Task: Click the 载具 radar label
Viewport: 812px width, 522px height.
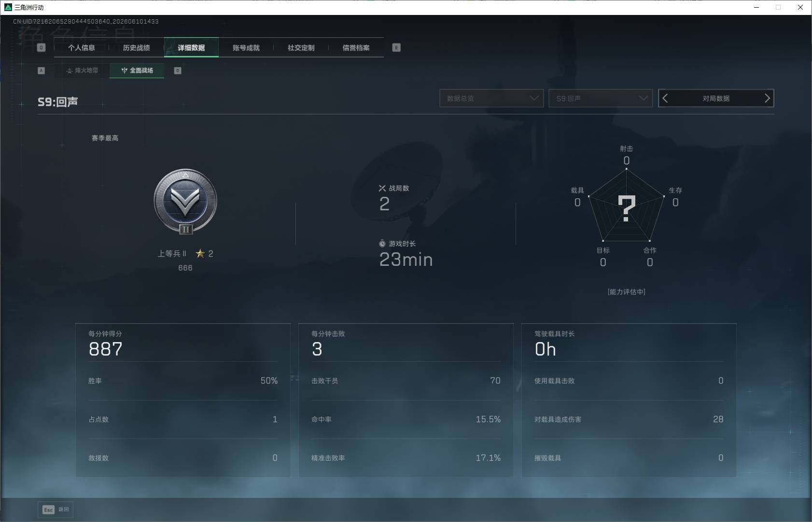Action: pyautogui.click(x=577, y=190)
